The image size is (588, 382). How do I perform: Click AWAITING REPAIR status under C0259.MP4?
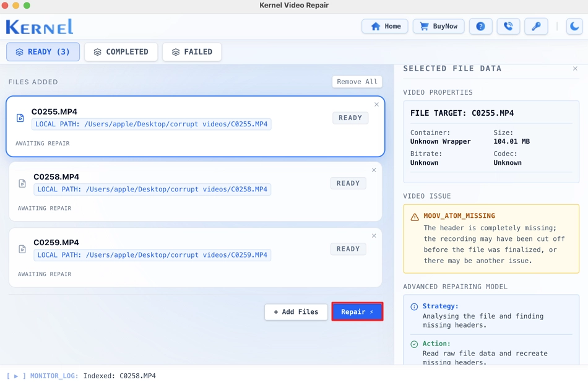click(x=44, y=274)
